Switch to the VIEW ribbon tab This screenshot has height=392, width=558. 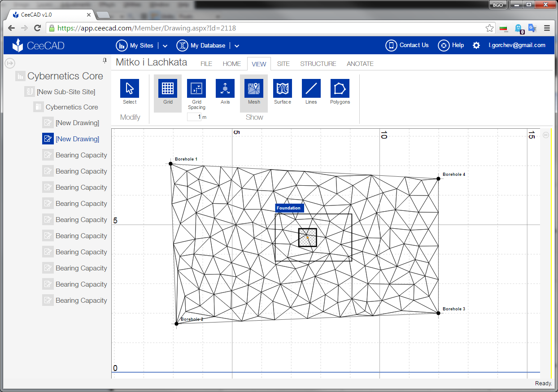[259, 64]
